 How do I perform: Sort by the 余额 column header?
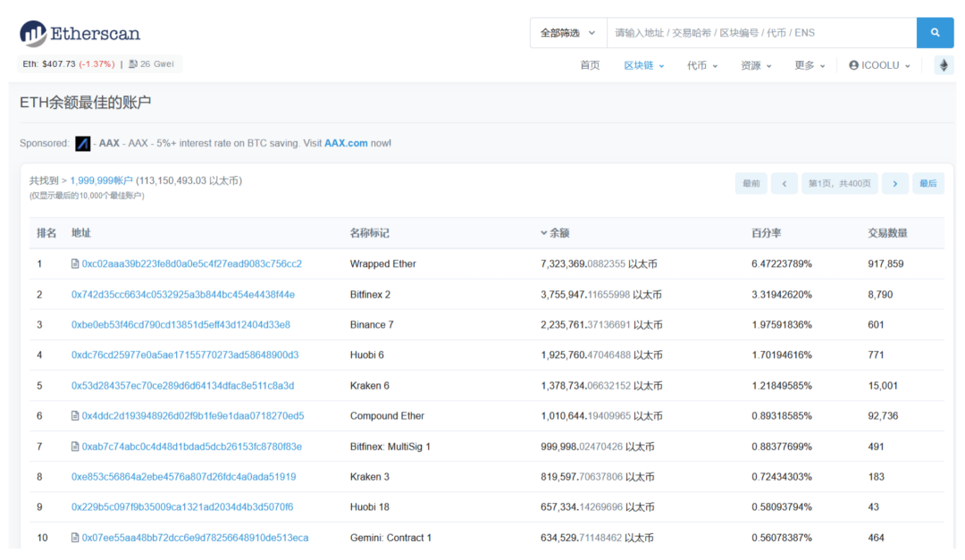click(555, 233)
